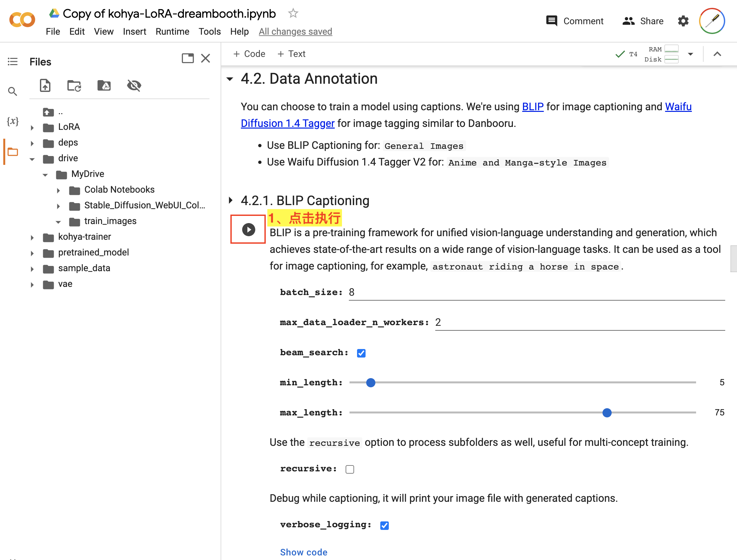This screenshot has height=560, width=737.
Task: Click the Mount Drive icon
Action: (104, 86)
